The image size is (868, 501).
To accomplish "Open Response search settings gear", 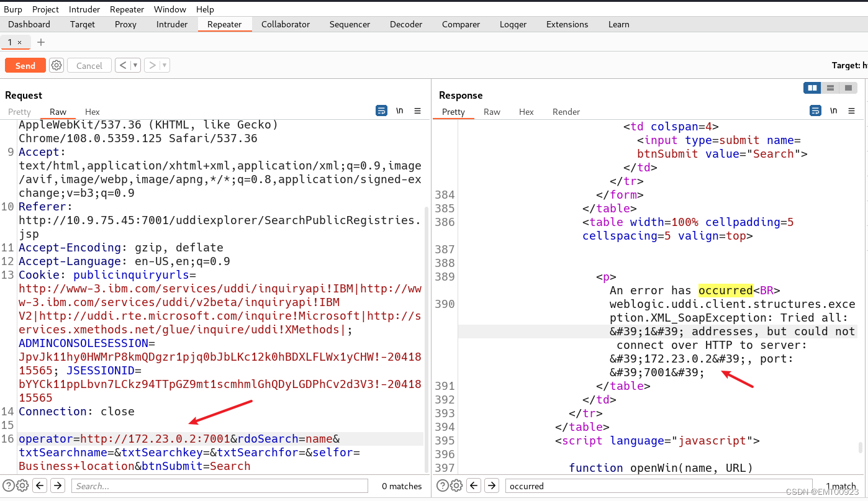I will [456, 485].
